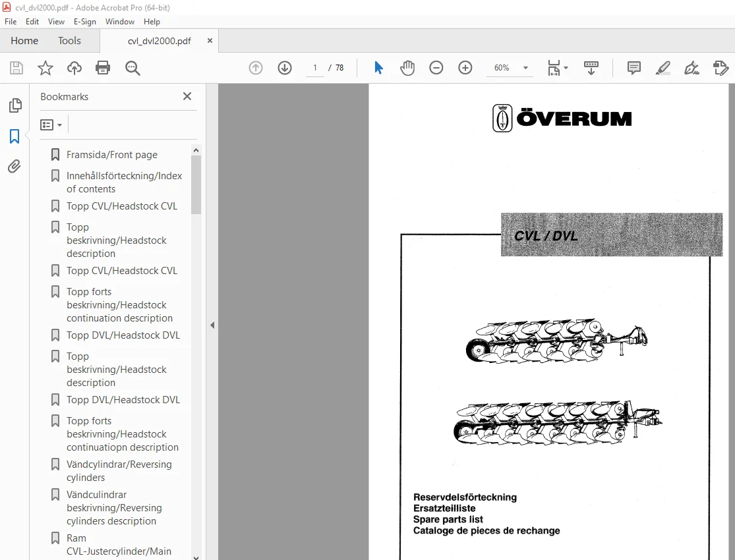Screen dimensions: 735x560
Task: Click the Share/send file icon
Action: [x=720, y=68]
